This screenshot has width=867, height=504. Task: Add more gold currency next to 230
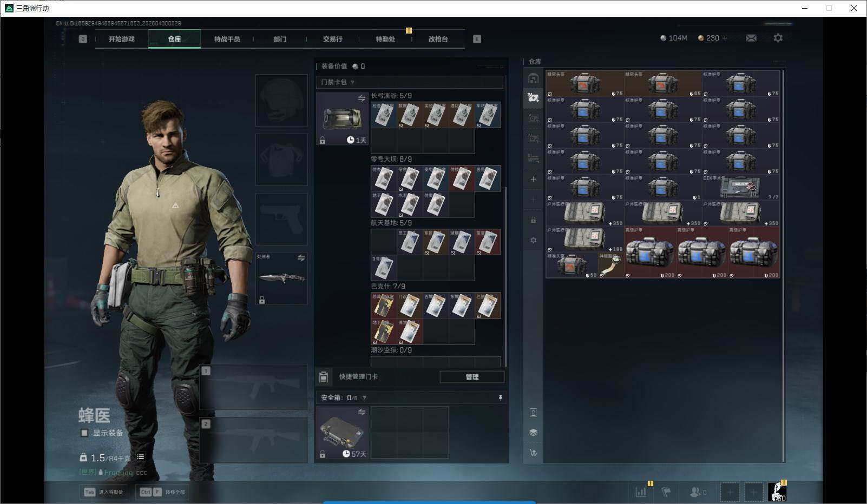click(725, 38)
